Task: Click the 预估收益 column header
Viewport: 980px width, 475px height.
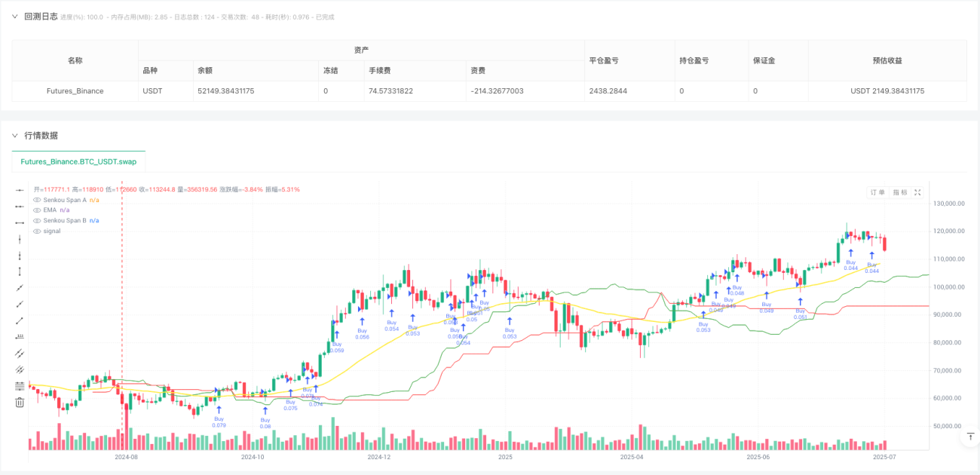Action: click(x=887, y=60)
